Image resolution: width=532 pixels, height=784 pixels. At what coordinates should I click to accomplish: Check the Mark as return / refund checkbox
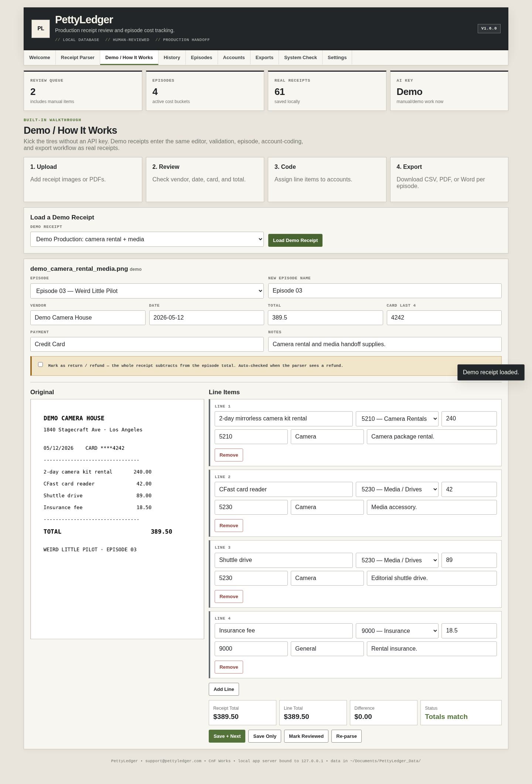pos(41,365)
